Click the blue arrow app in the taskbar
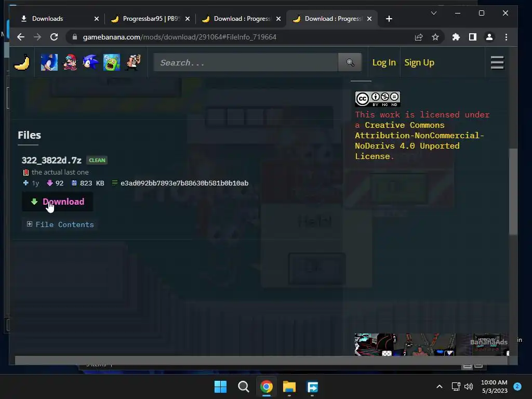532x399 pixels. (312, 387)
